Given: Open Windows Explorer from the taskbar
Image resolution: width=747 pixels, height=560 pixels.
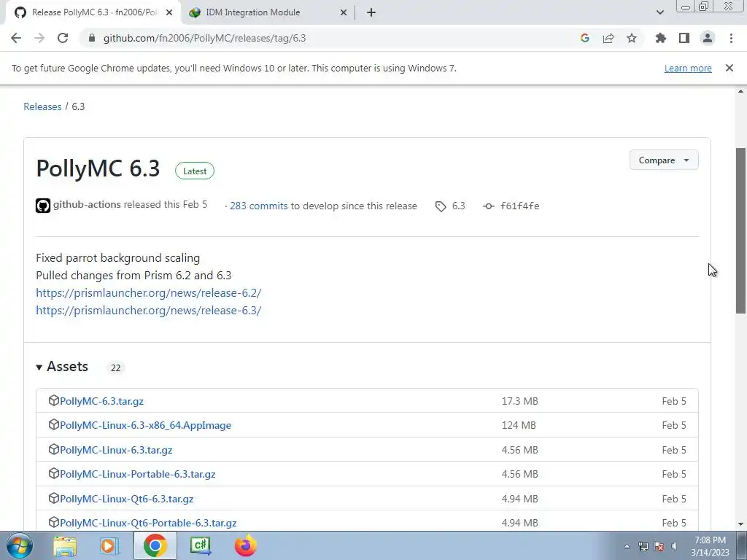Looking at the screenshot, I should 65,545.
